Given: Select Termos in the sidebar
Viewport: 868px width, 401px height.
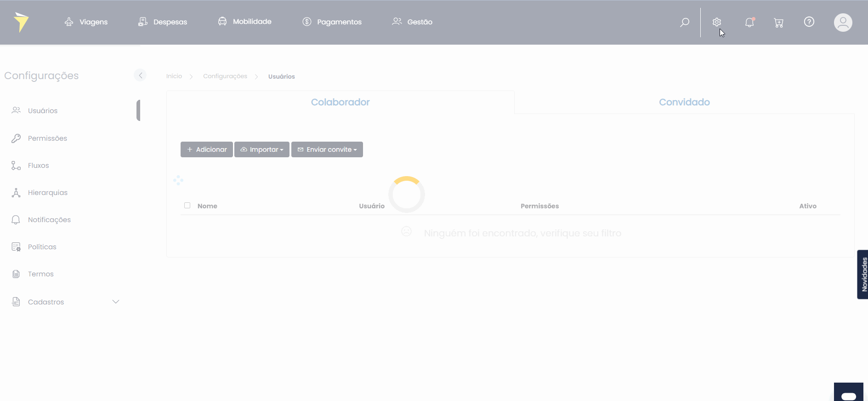Looking at the screenshot, I should click(x=41, y=274).
